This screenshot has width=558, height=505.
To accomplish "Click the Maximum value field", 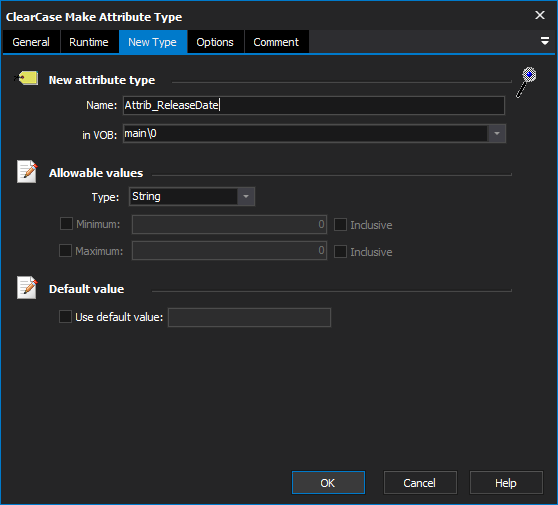I will [x=229, y=251].
